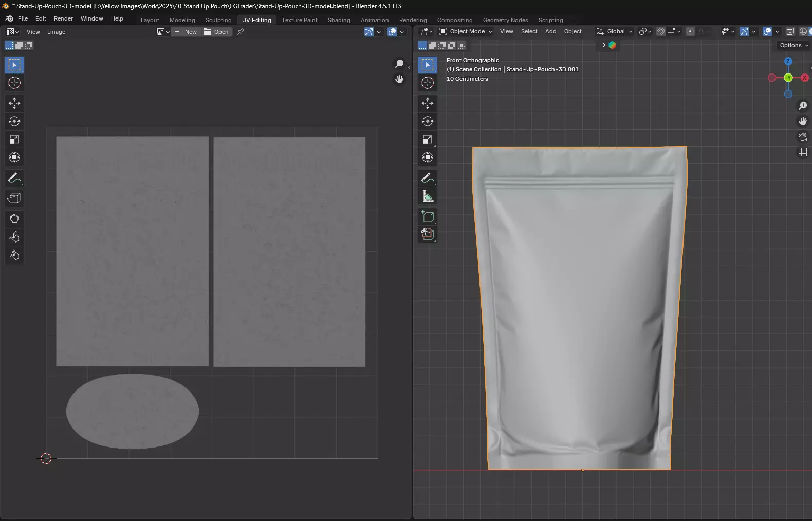Screen dimensions: 812x521
Task: Toggle gizmo display in 3D viewport header
Action: tap(744, 31)
